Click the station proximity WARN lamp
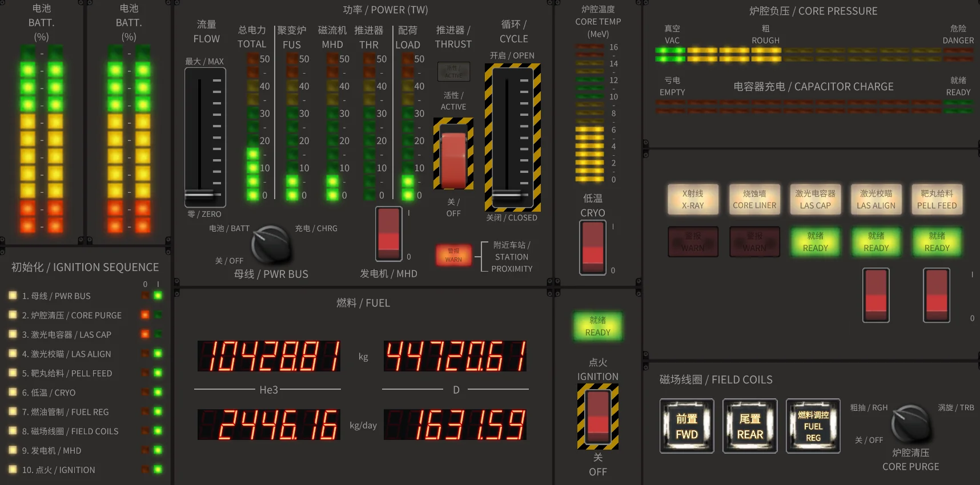Viewport: 980px width, 485px height. point(453,255)
